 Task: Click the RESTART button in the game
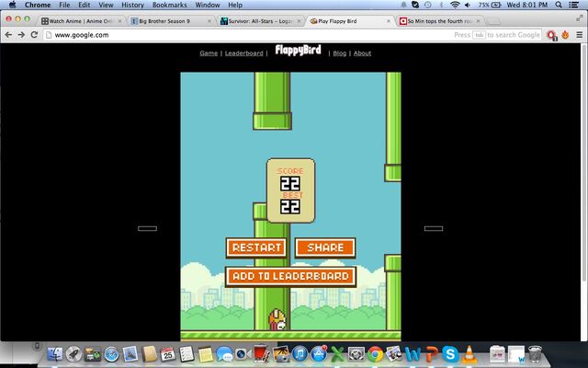point(256,247)
